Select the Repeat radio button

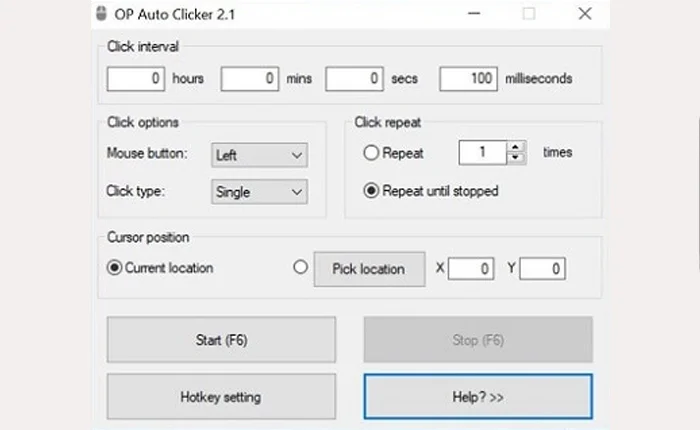coord(372,153)
